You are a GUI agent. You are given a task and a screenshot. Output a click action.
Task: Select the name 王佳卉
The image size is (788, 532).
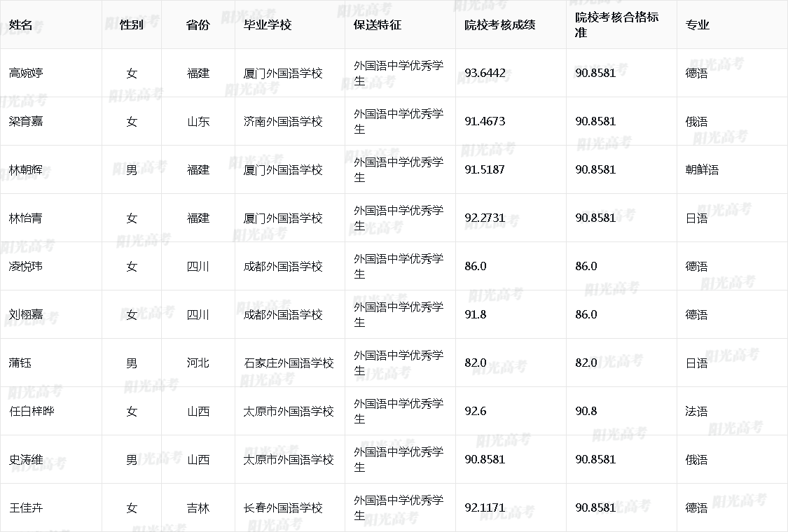tap(26, 508)
